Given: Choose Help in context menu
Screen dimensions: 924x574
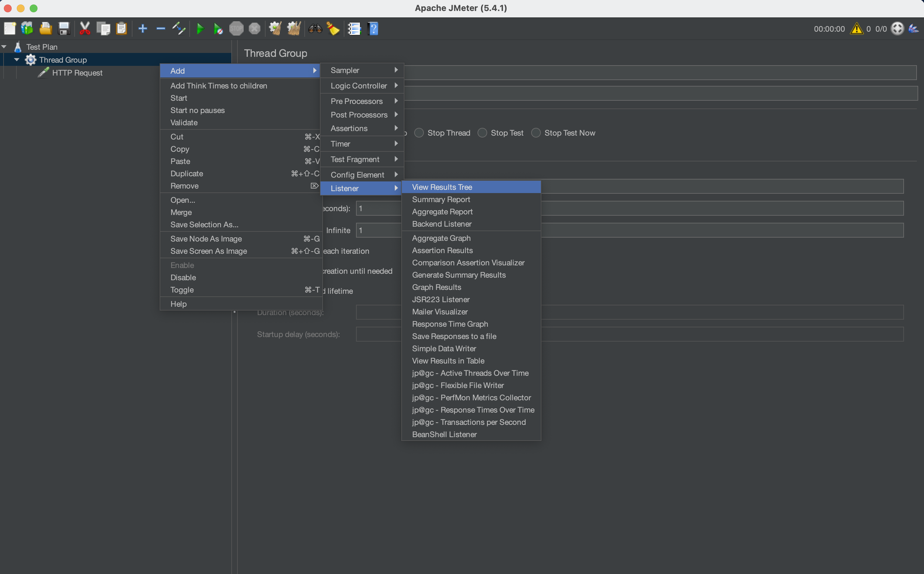Looking at the screenshot, I should 241,304.
